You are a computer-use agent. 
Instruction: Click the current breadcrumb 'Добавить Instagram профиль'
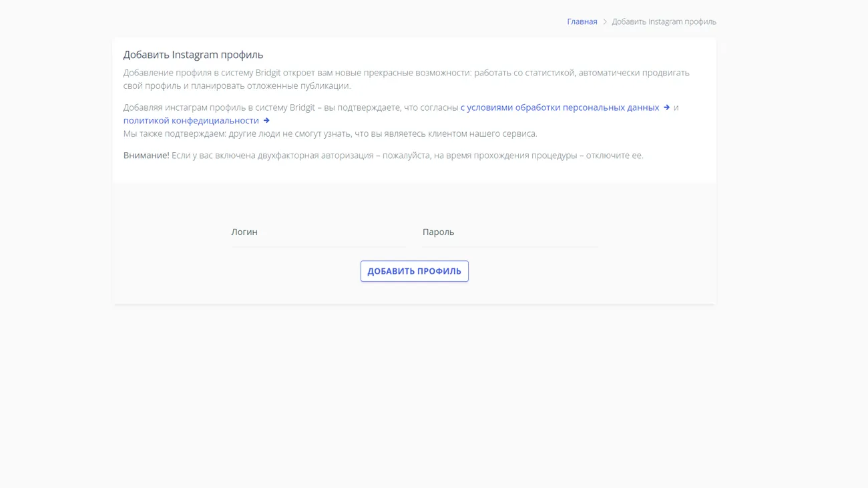(664, 21)
